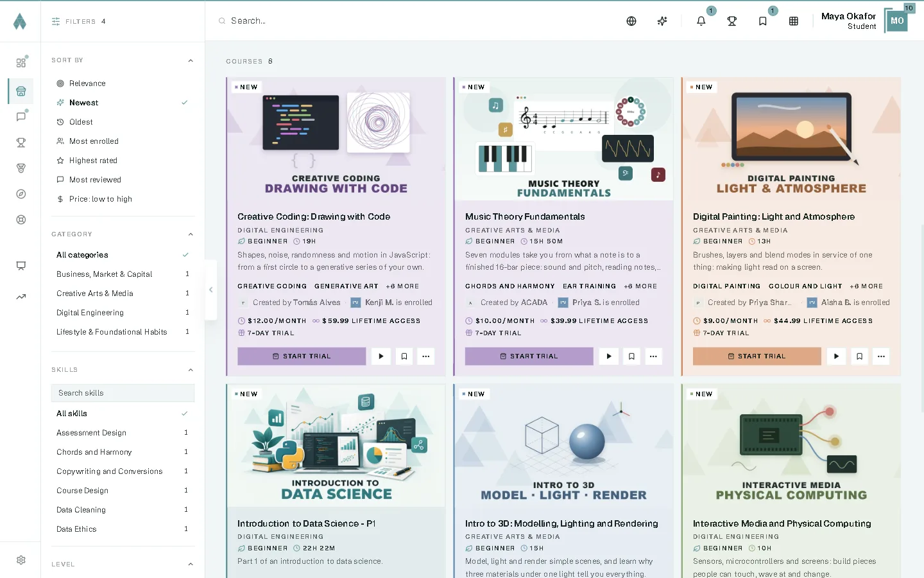The image size is (924, 578).
Task: Open the AI sparkle icon in header
Action: coord(662,21)
